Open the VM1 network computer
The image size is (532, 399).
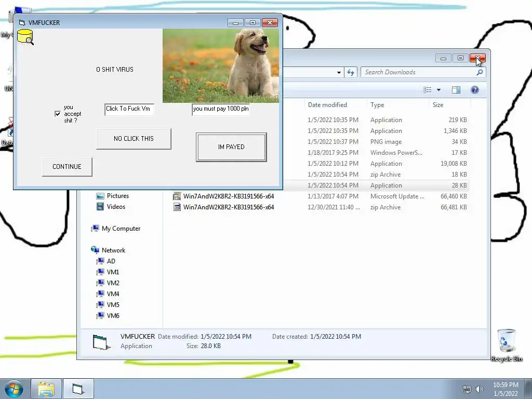(113, 272)
